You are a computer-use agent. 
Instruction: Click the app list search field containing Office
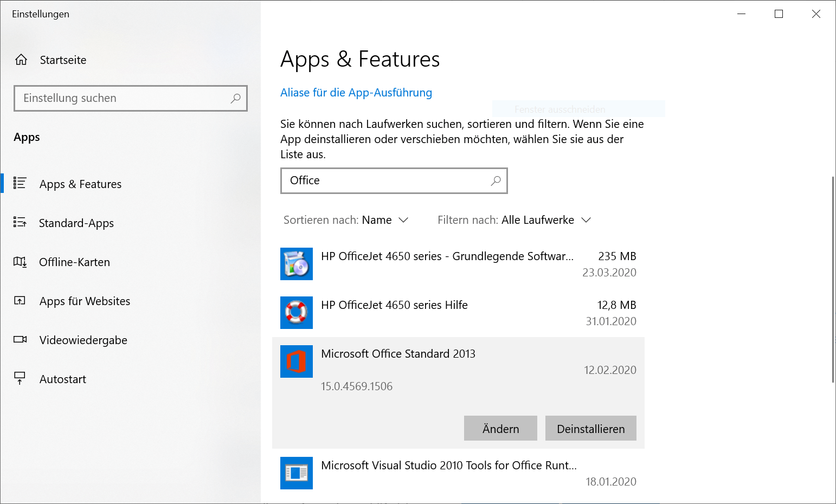[x=394, y=180]
